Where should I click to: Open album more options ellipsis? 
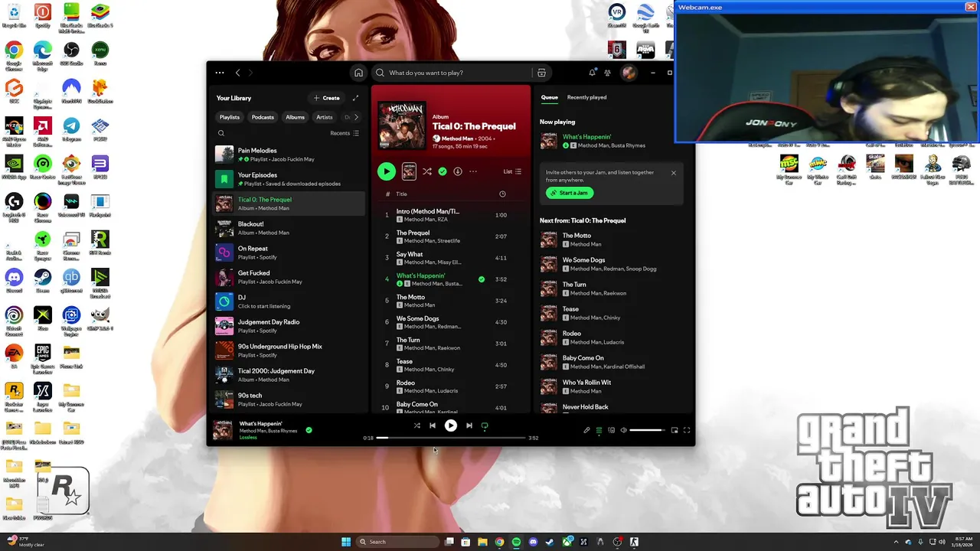(473, 171)
